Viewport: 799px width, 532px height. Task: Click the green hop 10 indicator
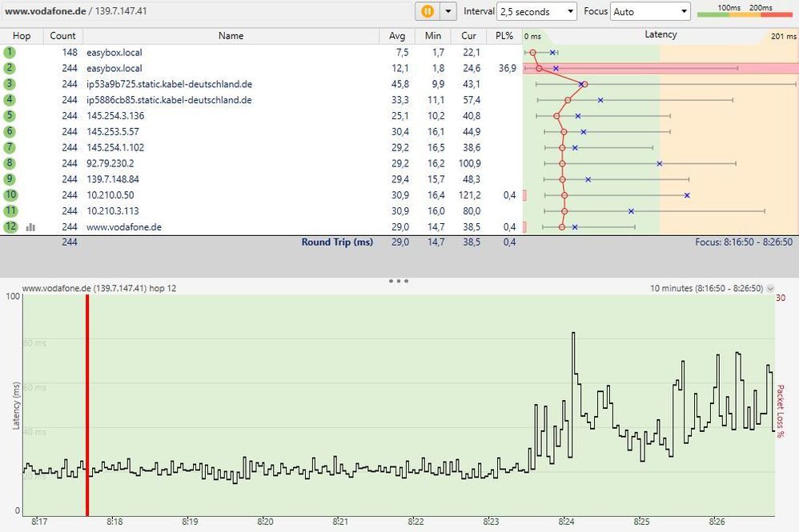coord(9,194)
